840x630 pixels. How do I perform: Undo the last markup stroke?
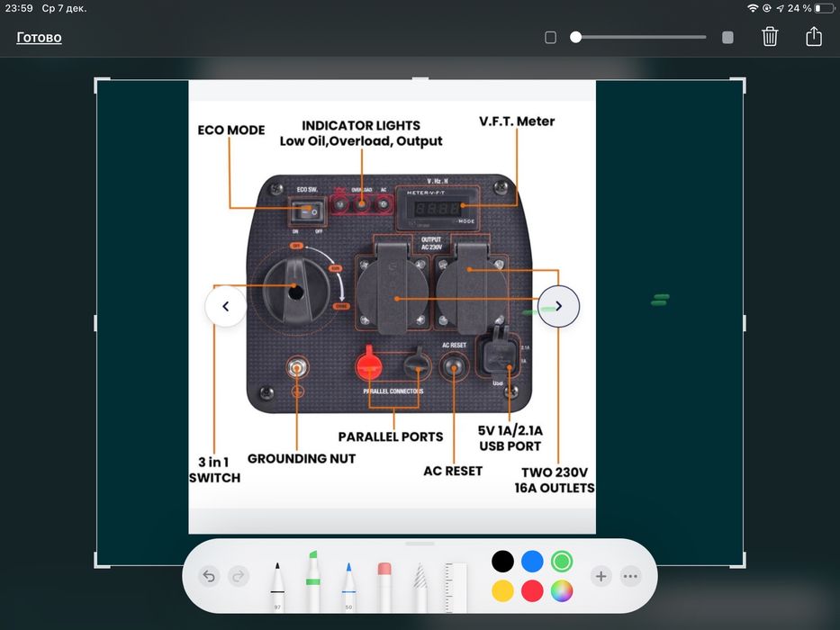(x=209, y=576)
